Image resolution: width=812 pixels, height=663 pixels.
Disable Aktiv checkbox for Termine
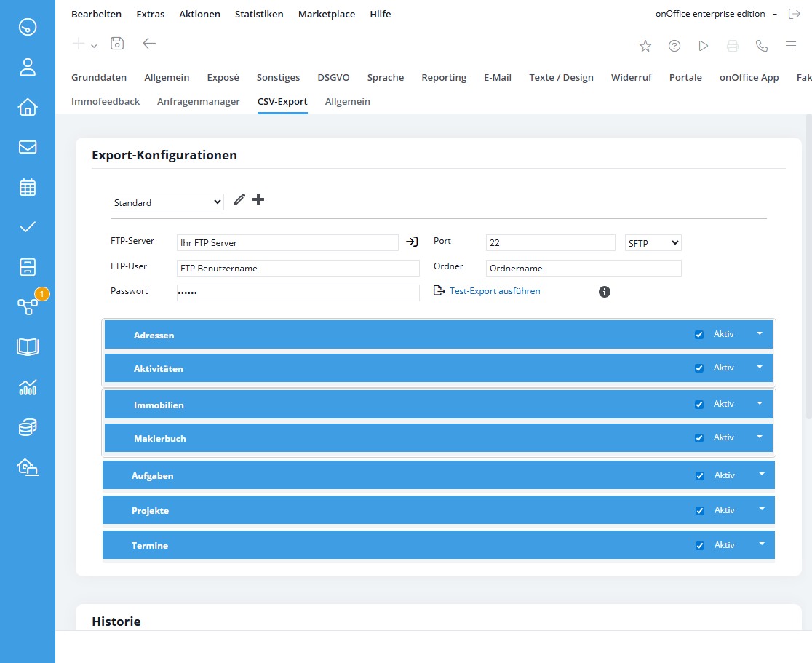(x=700, y=546)
